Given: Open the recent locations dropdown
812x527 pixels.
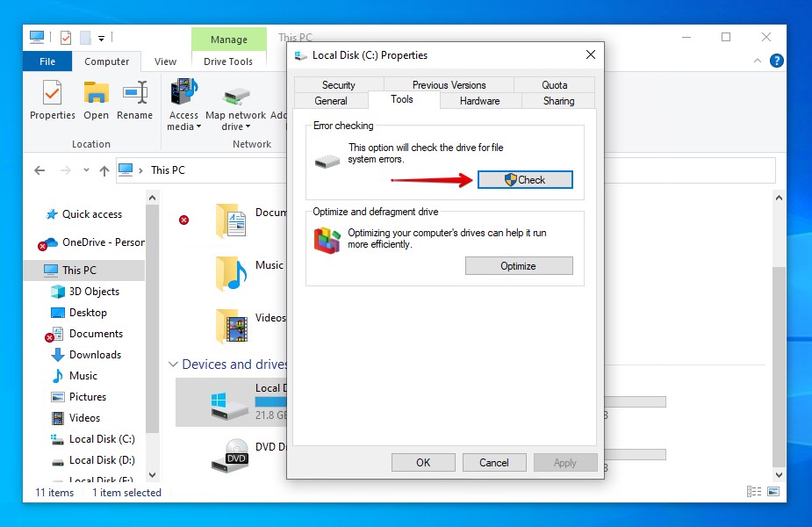Looking at the screenshot, I should tap(86, 170).
